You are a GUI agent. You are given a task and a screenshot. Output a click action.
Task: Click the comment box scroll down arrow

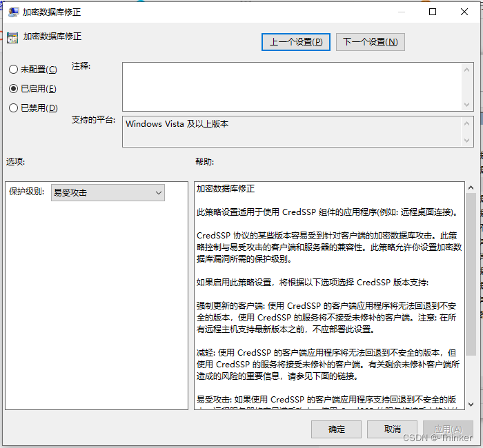coord(466,105)
